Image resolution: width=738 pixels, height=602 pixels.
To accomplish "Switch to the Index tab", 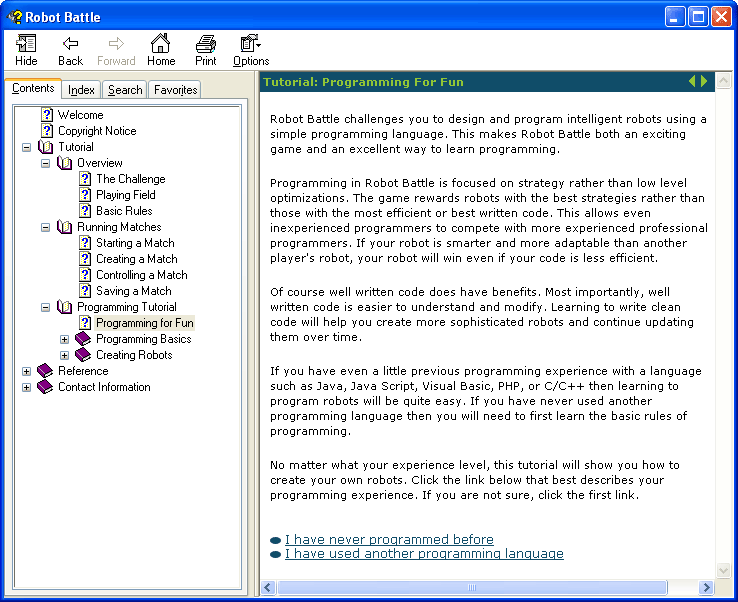I will click(x=82, y=90).
